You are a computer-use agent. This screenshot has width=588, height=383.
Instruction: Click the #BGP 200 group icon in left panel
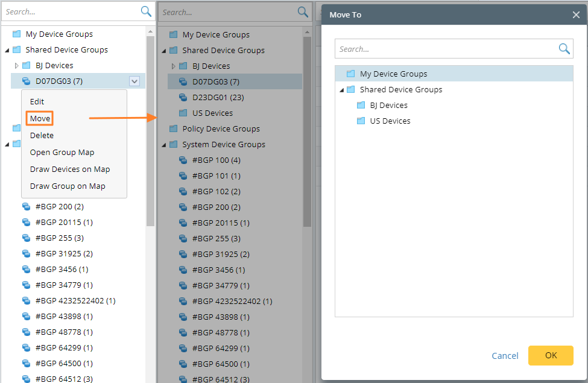26,206
